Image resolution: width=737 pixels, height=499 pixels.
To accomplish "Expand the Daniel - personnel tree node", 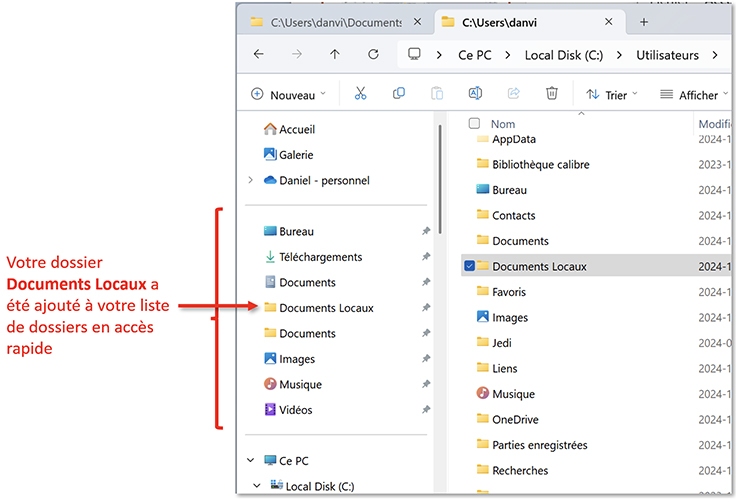I will coord(249,181).
